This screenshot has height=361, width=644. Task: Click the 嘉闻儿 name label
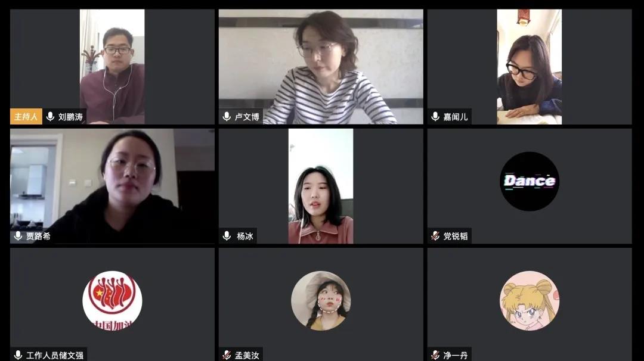pos(456,117)
